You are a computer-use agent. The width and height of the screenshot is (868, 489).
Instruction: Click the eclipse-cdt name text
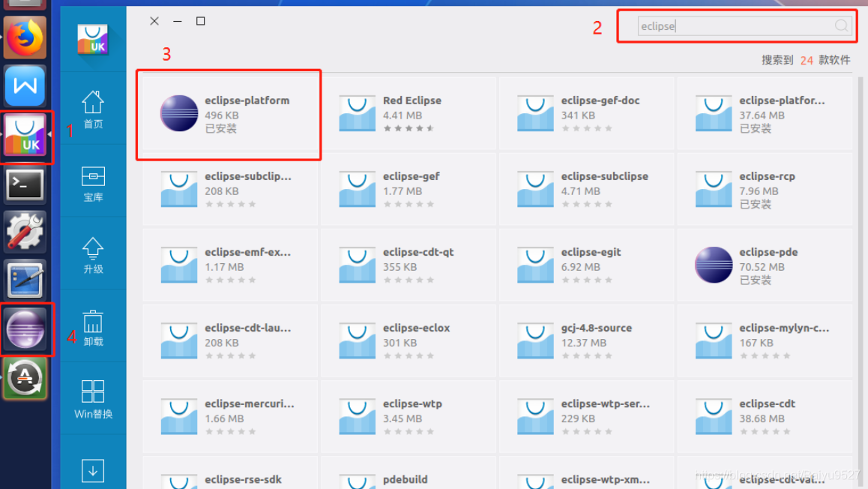767,404
